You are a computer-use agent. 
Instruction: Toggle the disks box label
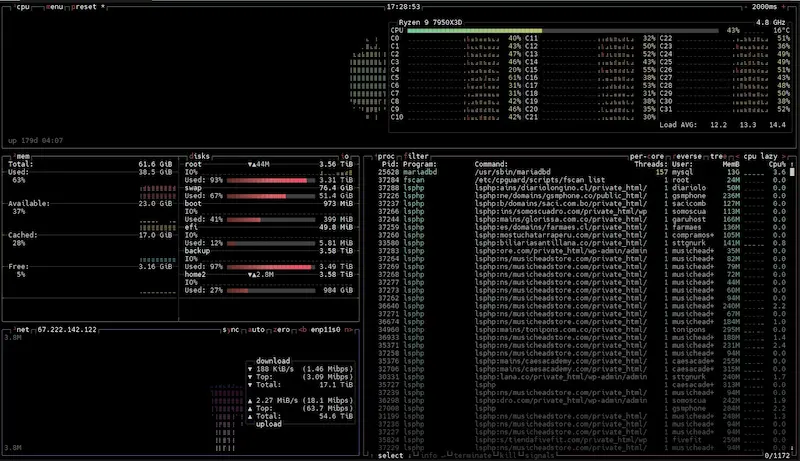(x=199, y=156)
